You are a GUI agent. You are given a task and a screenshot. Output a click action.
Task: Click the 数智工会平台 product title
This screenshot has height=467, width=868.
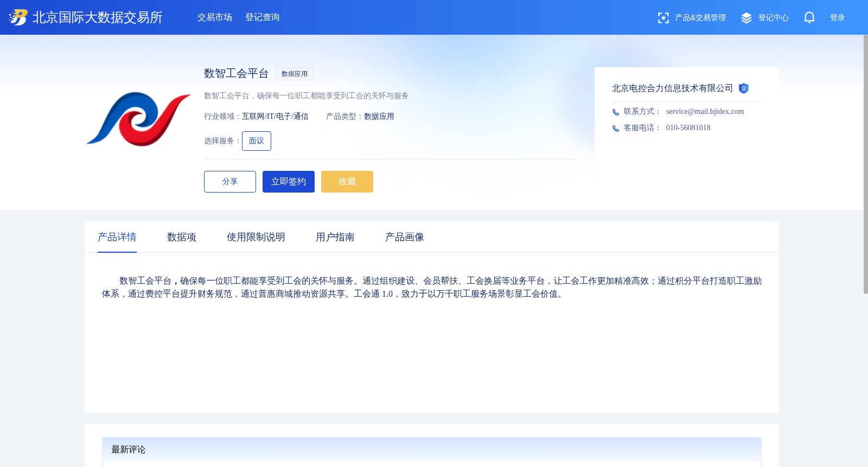coord(237,73)
